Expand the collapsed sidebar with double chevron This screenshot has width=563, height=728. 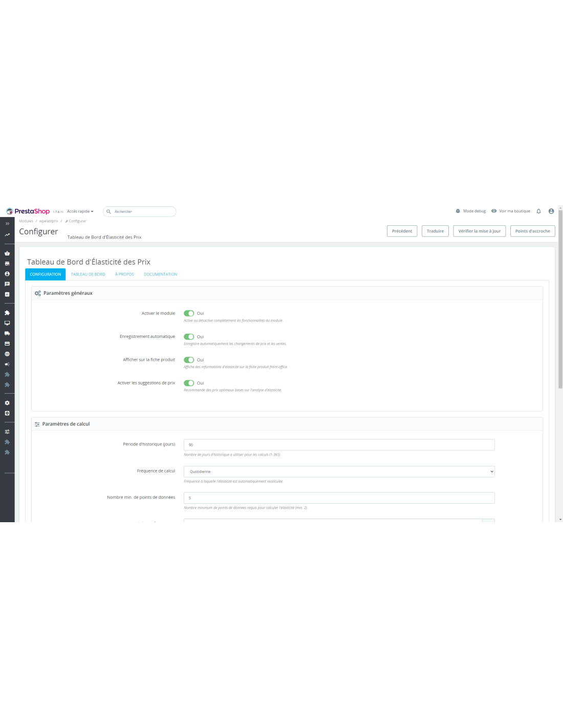(x=7, y=224)
